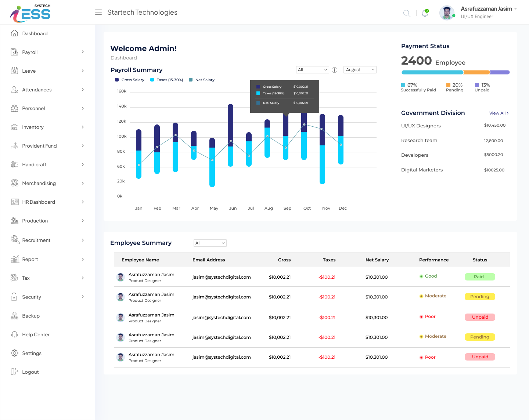Open search with magnifier icon
Viewport: 529px width, 420px height.
coord(407,14)
